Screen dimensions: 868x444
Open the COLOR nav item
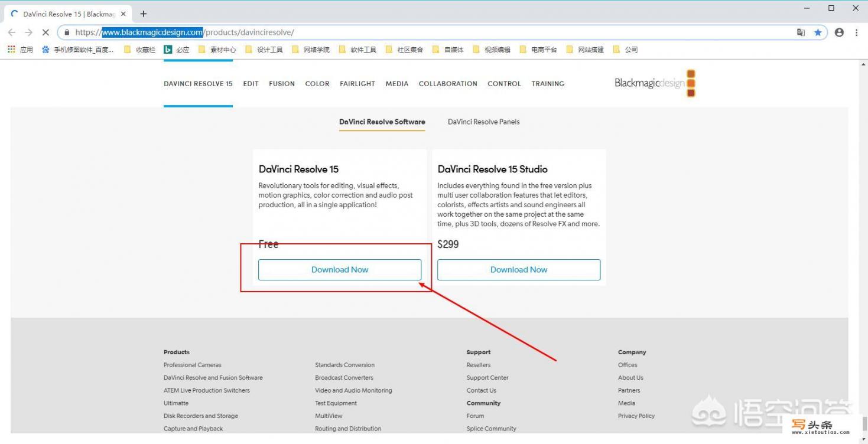click(x=317, y=84)
